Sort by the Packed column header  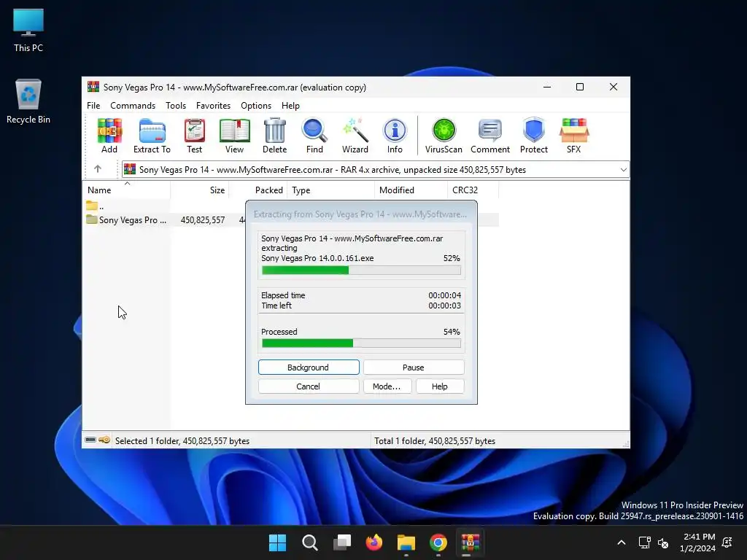[258, 190]
